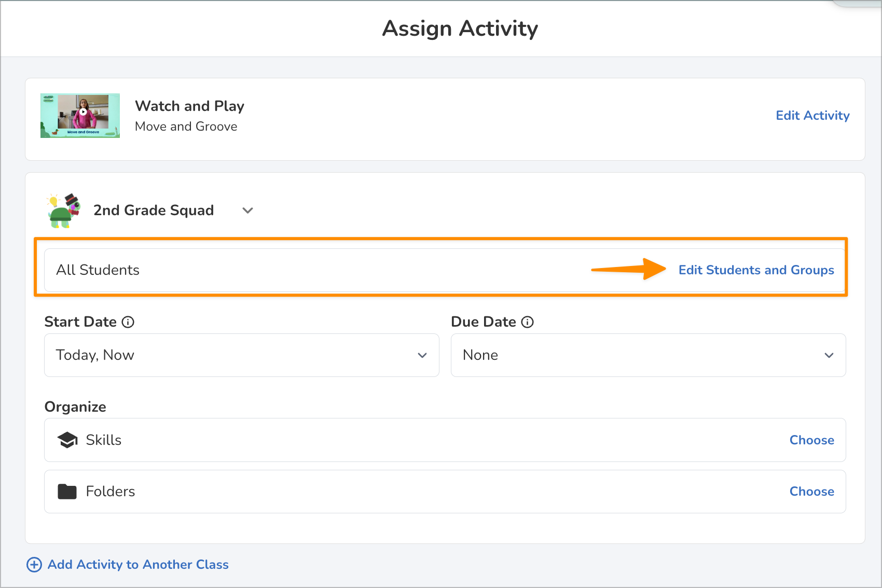The image size is (882, 588).
Task: Click the Start Date info icon
Action: 128,322
